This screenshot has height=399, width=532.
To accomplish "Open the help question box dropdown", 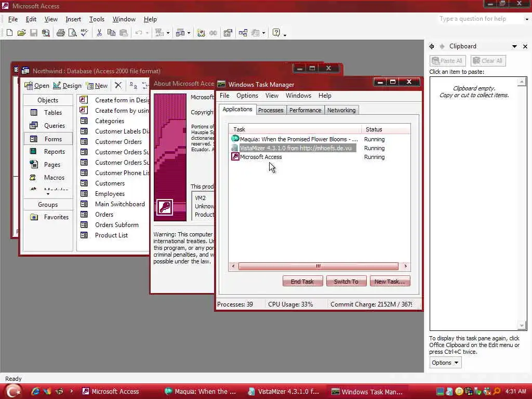I will point(527,19).
